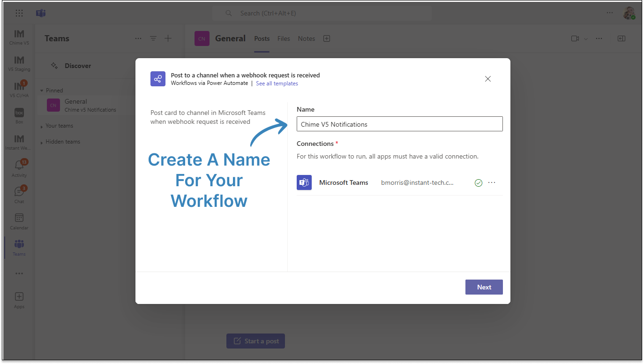The image size is (644, 364).
Task: Click the green connection valid checkmark
Action: (x=479, y=183)
